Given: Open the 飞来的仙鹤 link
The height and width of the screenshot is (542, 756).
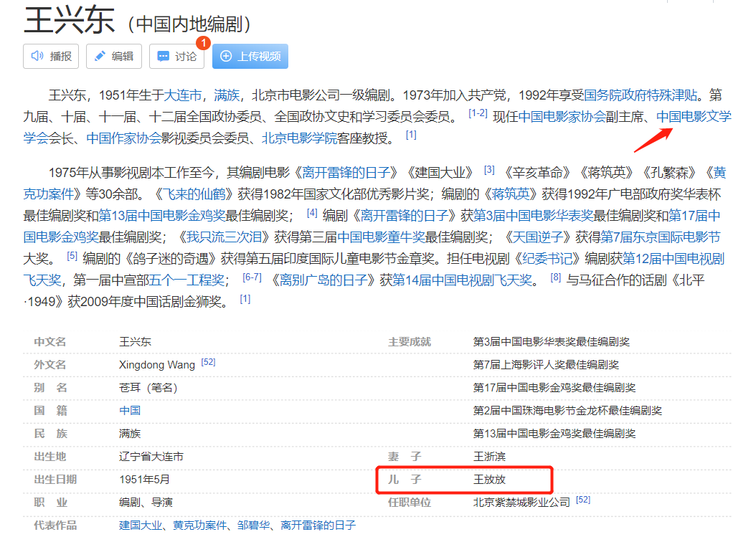Looking at the screenshot, I should 194,194.
